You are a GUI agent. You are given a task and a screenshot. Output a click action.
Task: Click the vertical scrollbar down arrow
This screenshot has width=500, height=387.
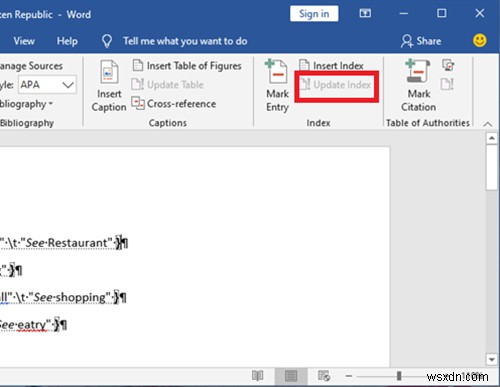[492, 359]
